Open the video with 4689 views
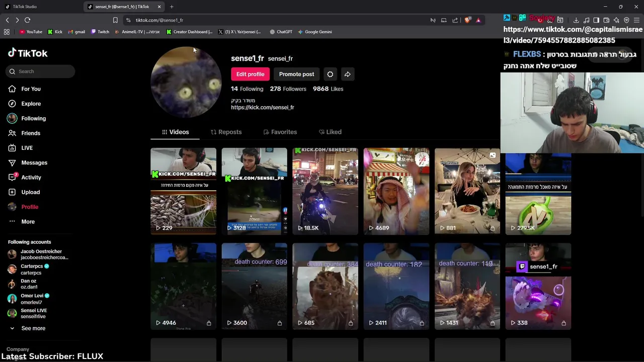 tap(396, 191)
